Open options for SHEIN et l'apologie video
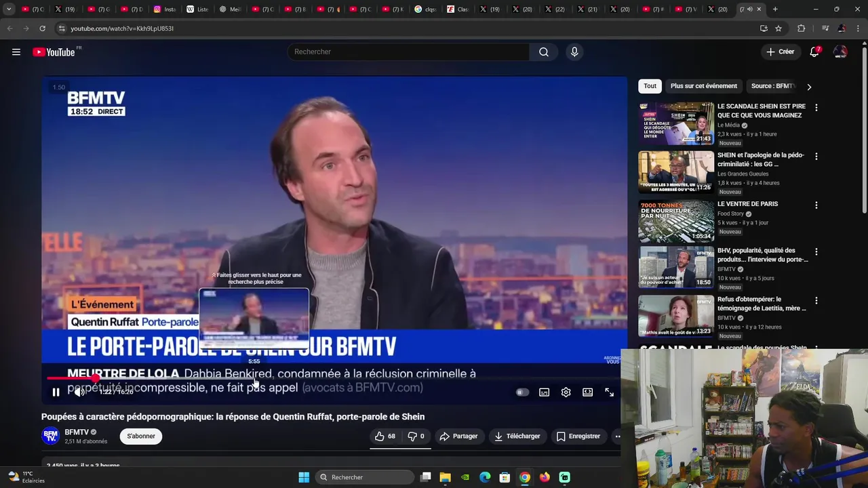The width and height of the screenshot is (868, 488). 816,157
